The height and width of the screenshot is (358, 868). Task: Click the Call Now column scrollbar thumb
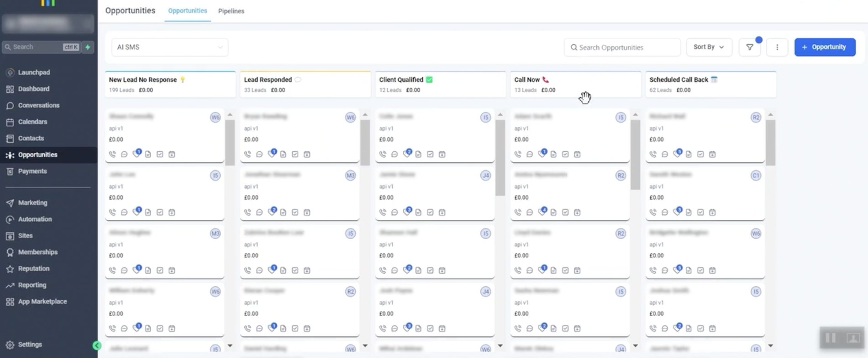click(635, 155)
